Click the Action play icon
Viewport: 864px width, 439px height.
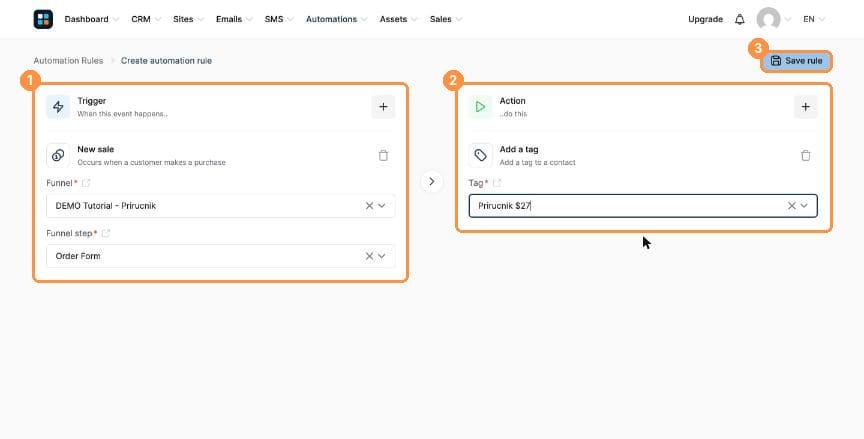tap(480, 107)
